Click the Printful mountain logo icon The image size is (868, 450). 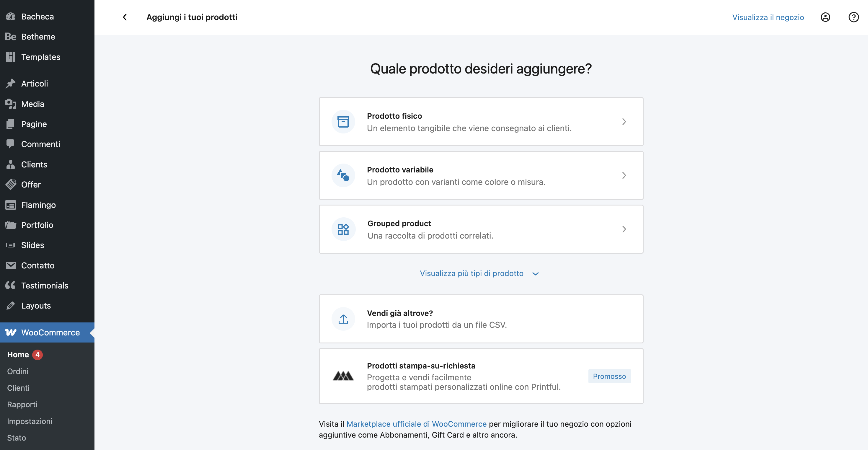(343, 376)
